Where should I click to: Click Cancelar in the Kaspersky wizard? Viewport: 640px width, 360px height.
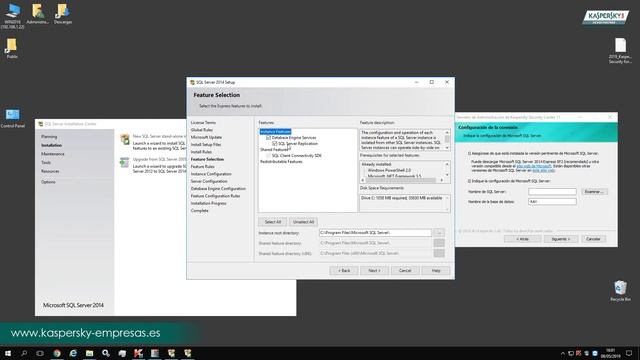[x=593, y=239]
